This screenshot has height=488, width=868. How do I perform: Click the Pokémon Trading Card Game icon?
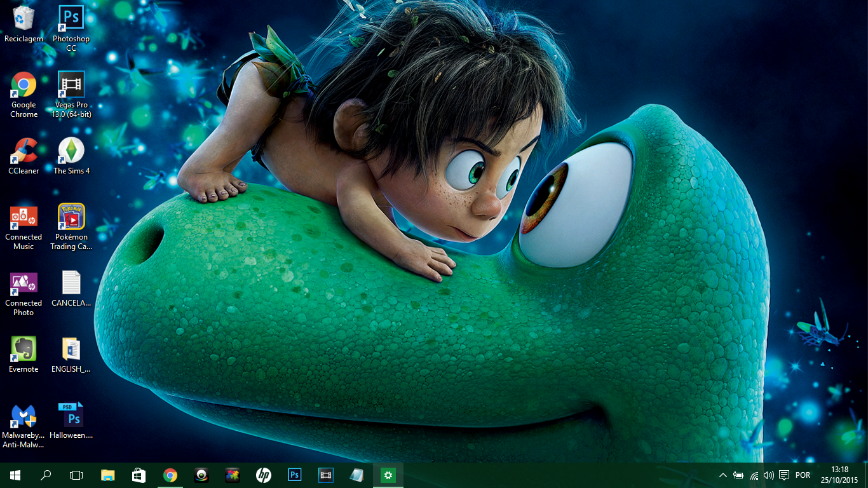(x=71, y=217)
